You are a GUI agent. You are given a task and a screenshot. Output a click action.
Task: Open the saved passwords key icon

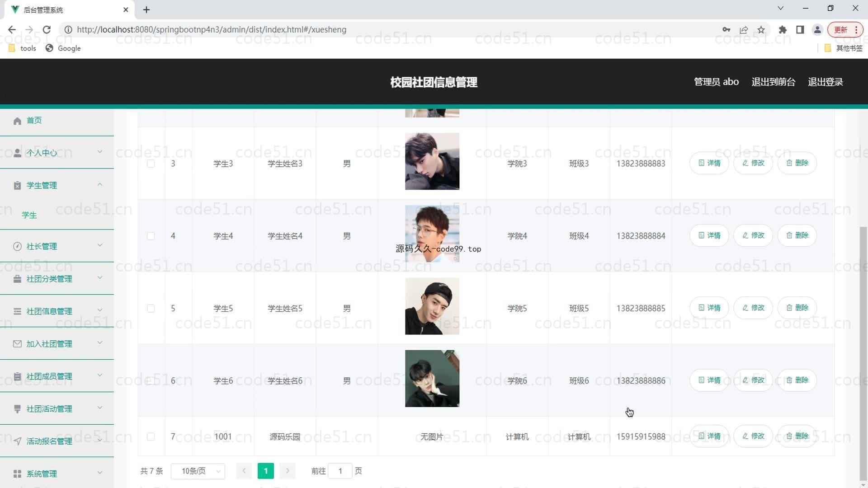click(726, 30)
